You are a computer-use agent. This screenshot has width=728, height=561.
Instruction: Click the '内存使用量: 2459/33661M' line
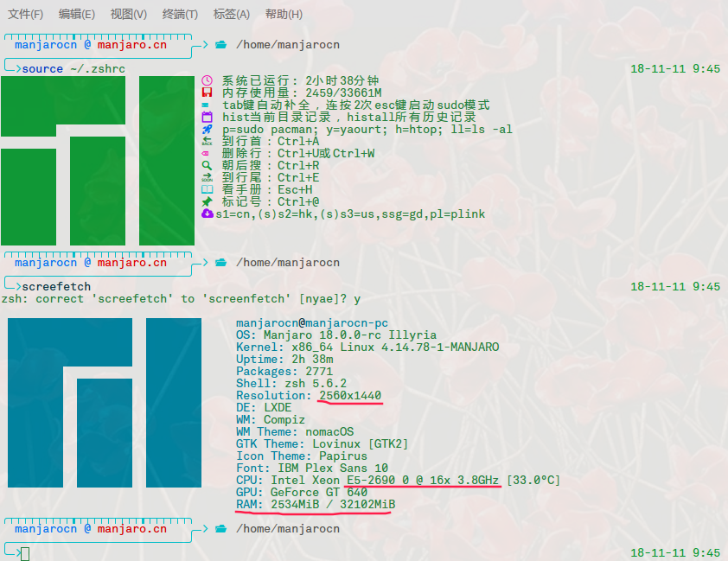tap(302, 92)
